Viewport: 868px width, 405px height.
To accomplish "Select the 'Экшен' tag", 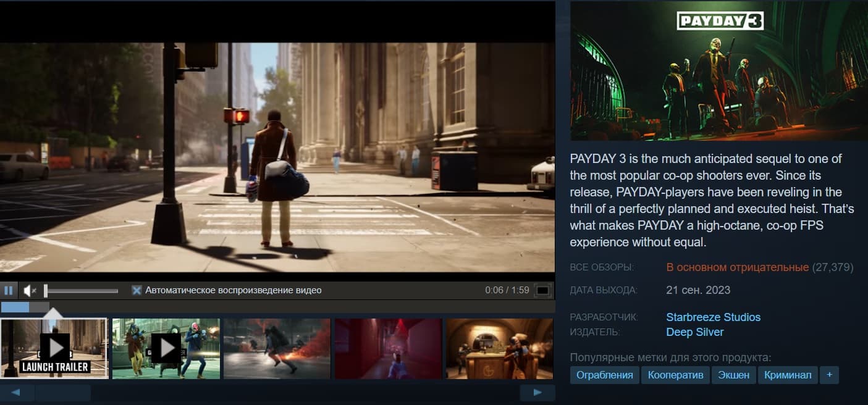I will pos(734,375).
